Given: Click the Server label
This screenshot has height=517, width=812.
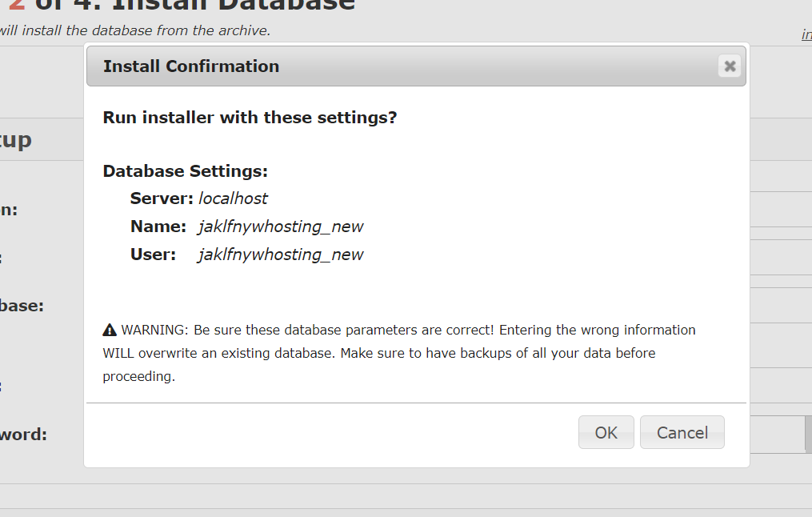Looking at the screenshot, I should tap(162, 198).
